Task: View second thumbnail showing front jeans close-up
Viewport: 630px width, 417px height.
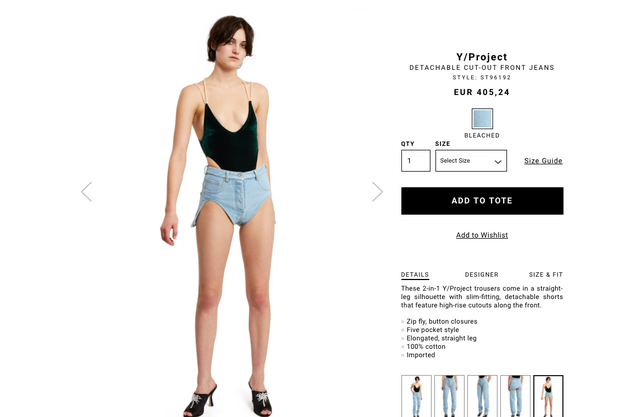Action: click(x=449, y=396)
